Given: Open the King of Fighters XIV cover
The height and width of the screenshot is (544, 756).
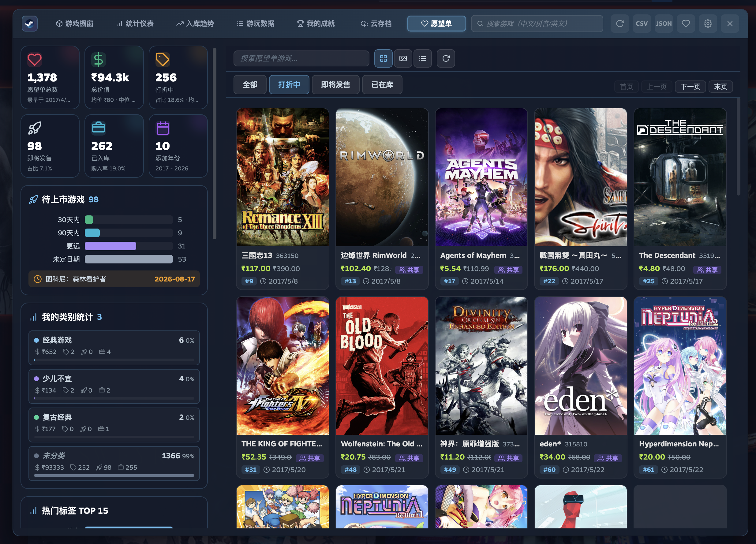Looking at the screenshot, I should click(x=283, y=366).
